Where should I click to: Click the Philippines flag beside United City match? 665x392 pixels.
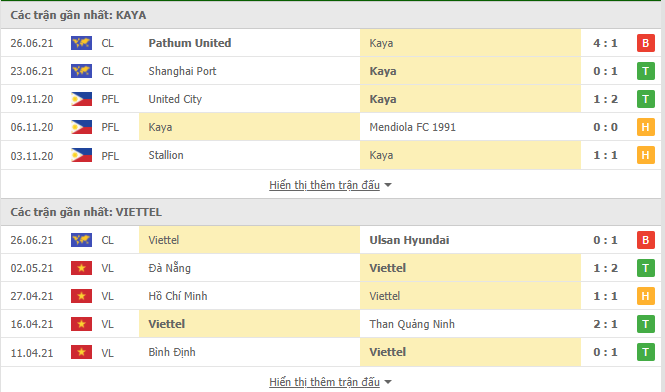pyautogui.click(x=81, y=99)
